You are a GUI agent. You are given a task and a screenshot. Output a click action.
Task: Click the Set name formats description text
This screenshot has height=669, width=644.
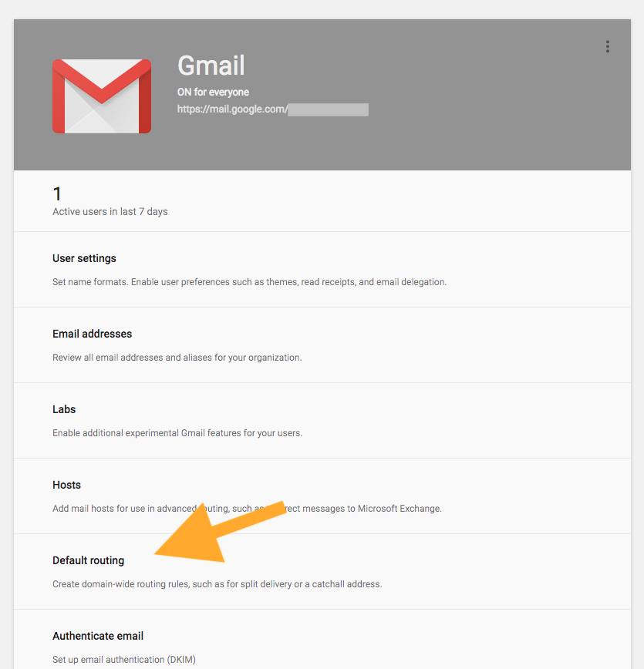coord(249,282)
